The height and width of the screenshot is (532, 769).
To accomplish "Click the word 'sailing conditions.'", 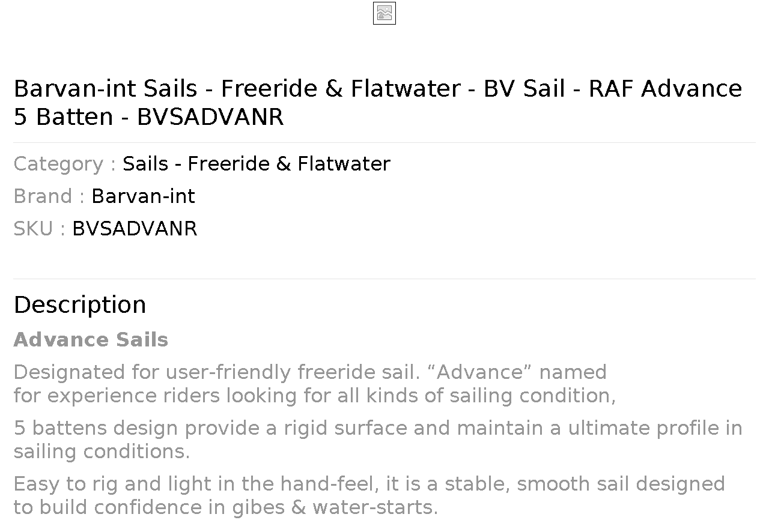I will click(x=102, y=452).
